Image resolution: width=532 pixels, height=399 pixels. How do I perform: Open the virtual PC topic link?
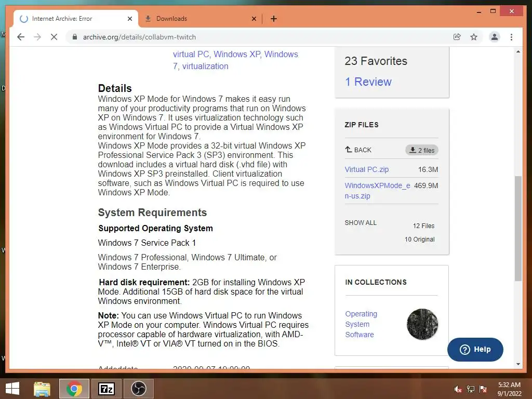(192, 54)
